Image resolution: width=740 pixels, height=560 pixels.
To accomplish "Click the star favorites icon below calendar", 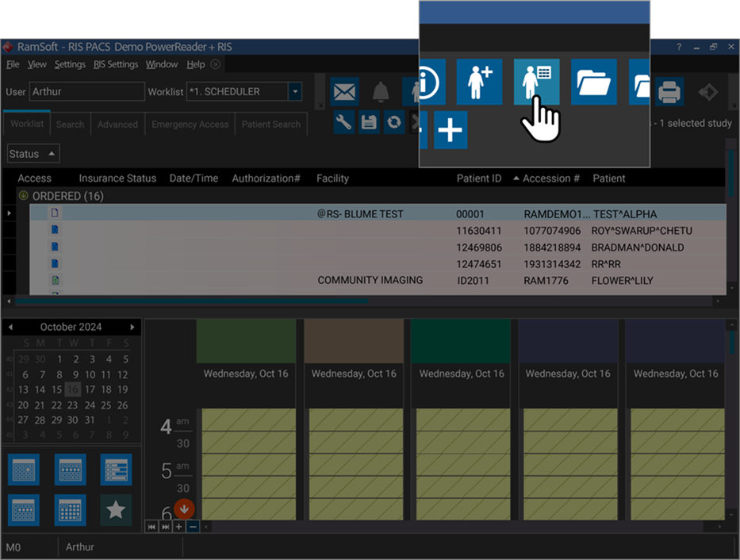I will [116, 510].
